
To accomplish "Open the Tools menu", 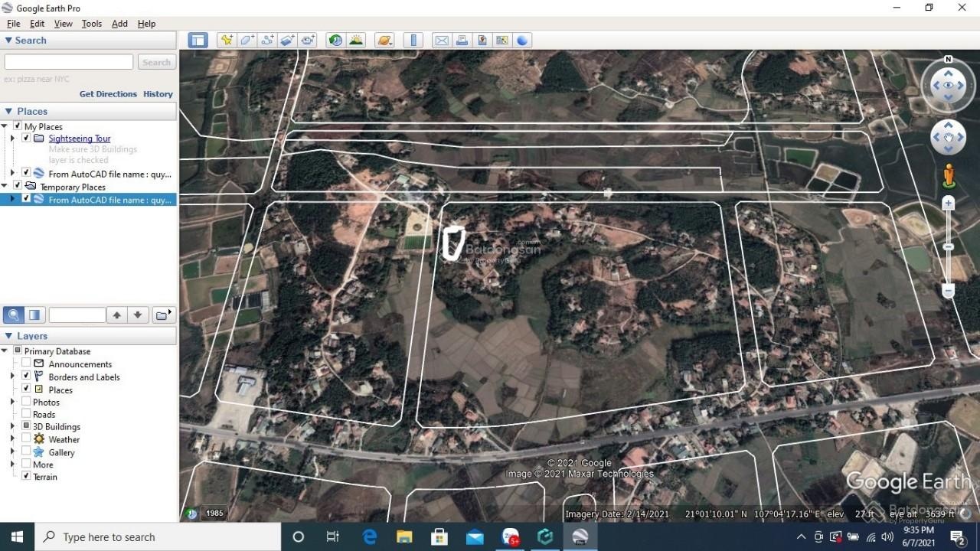I will coord(92,24).
